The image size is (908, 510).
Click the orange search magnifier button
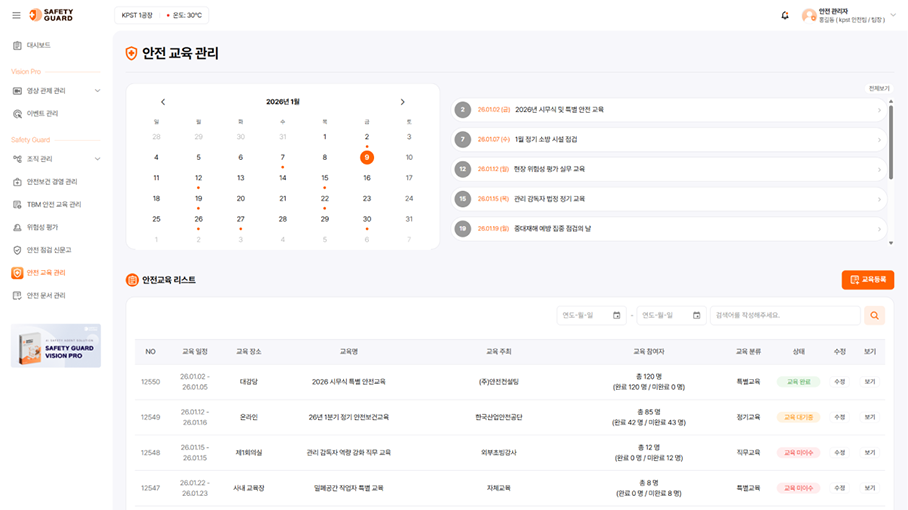coord(875,315)
